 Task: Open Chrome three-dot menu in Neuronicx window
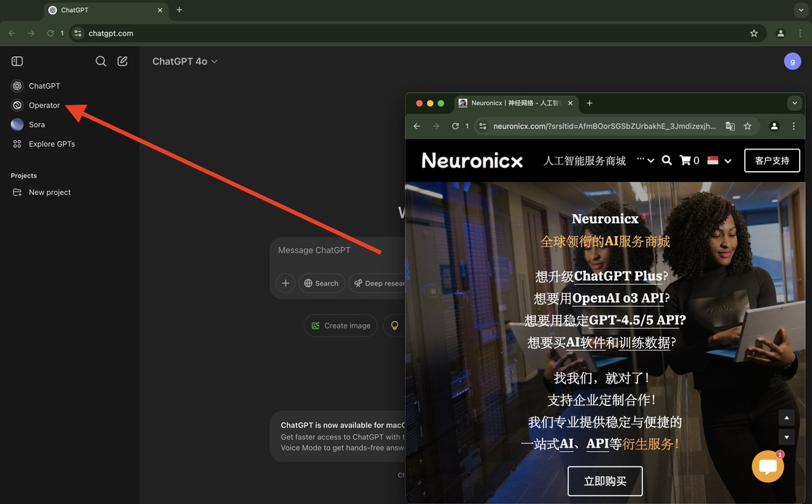pyautogui.click(x=794, y=126)
